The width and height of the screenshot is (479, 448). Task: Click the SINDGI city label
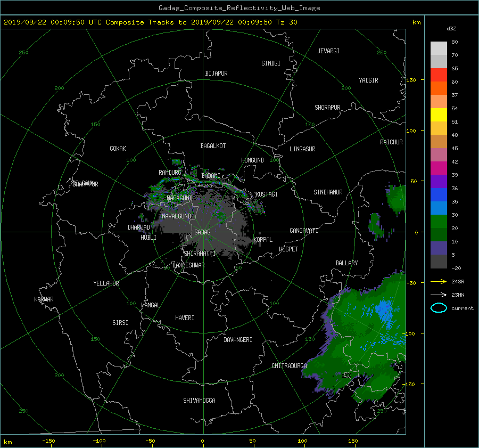271,63
